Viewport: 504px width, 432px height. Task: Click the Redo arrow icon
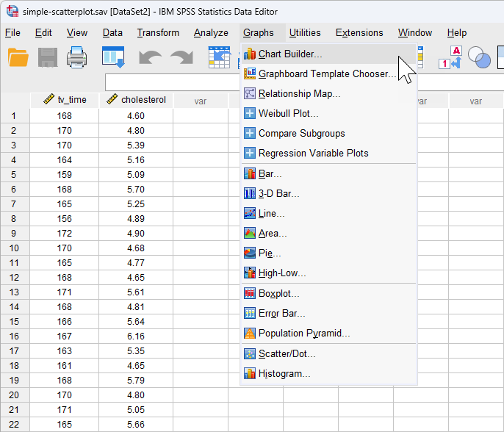pyautogui.click(x=181, y=58)
